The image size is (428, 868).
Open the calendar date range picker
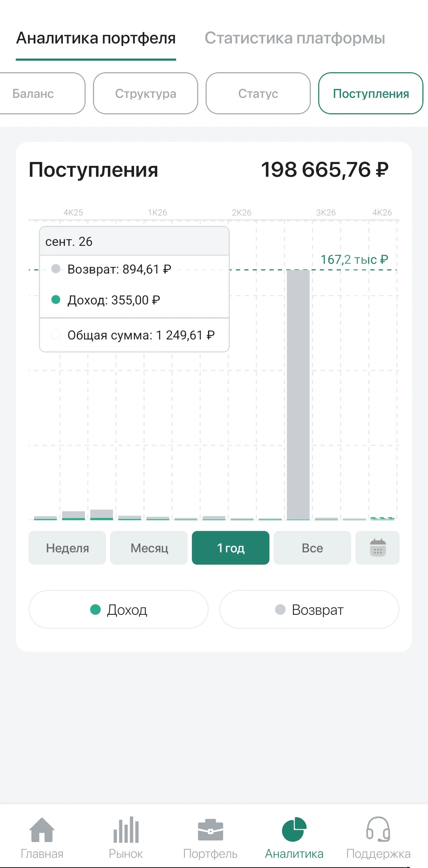[377, 547]
